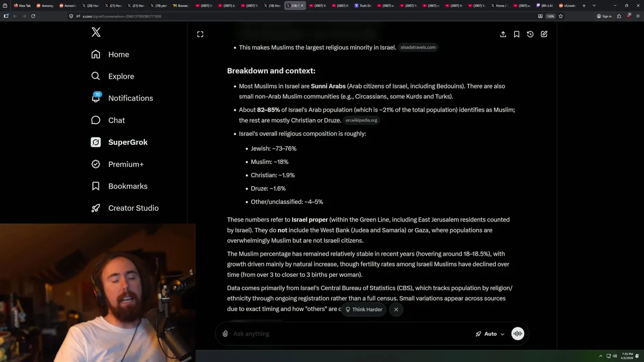644x362 pixels.
Task: Open the taskbar clock and calendar
Action: click(628, 356)
